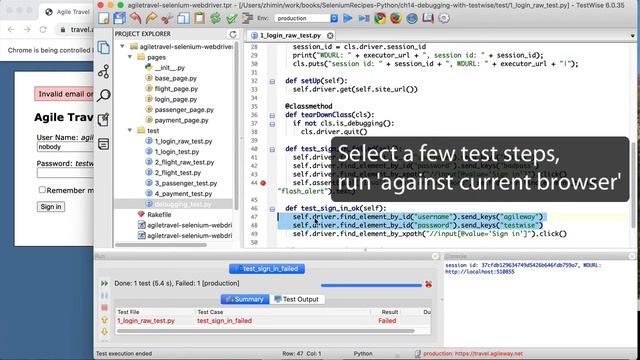Rerun tests with green double-arrow icon
The image size is (640, 360).
(104, 283)
